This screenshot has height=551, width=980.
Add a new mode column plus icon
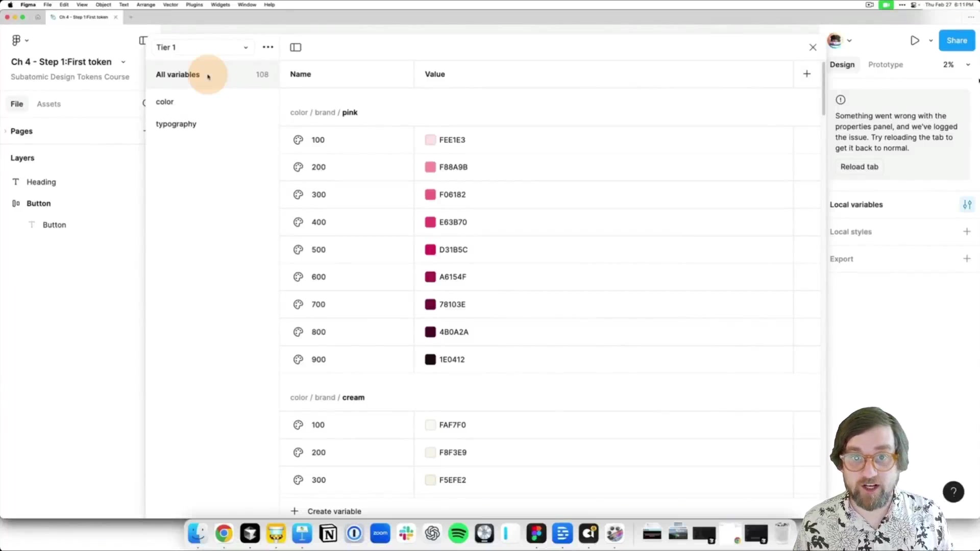tap(807, 74)
